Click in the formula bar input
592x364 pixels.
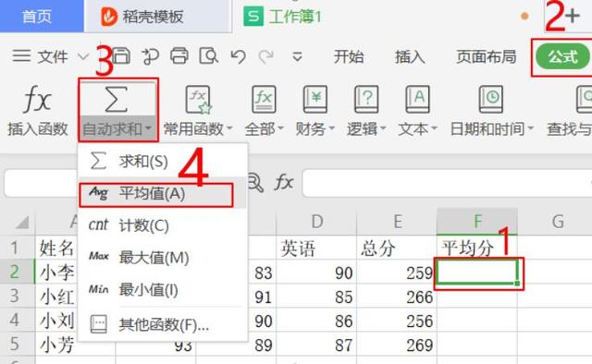[447, 183]
